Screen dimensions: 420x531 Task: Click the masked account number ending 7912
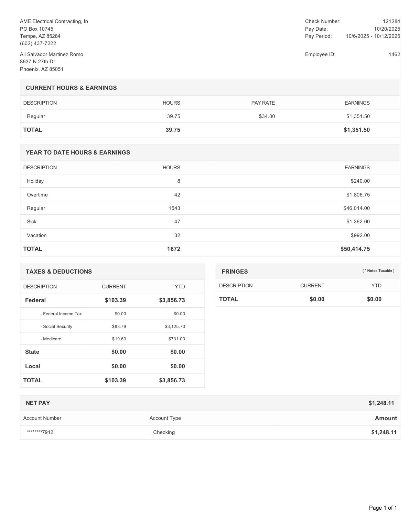[x=40, y=432]
